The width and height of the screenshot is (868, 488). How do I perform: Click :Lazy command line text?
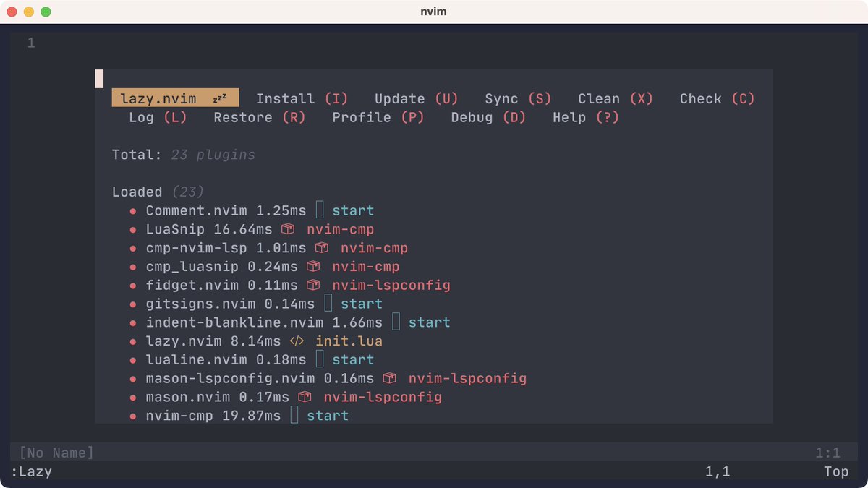(x=31, y=471)
